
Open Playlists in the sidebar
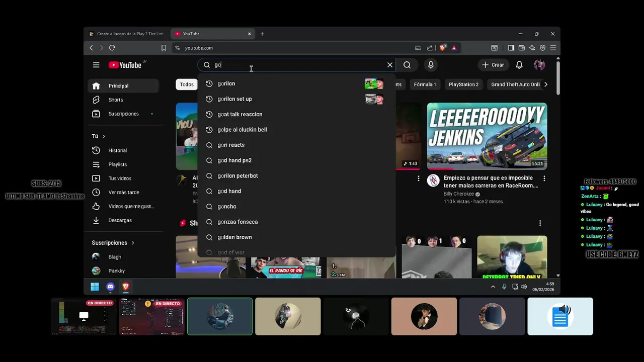(x=124, y=164)
